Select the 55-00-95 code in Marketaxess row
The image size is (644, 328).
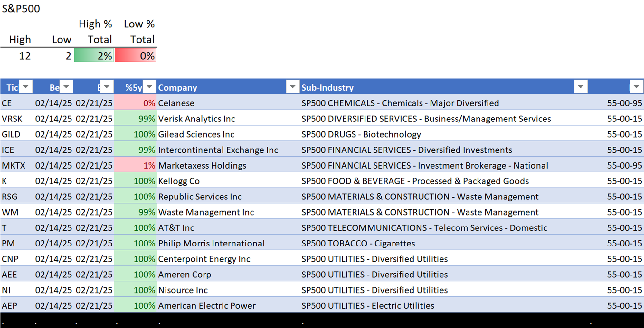point(625,165)
